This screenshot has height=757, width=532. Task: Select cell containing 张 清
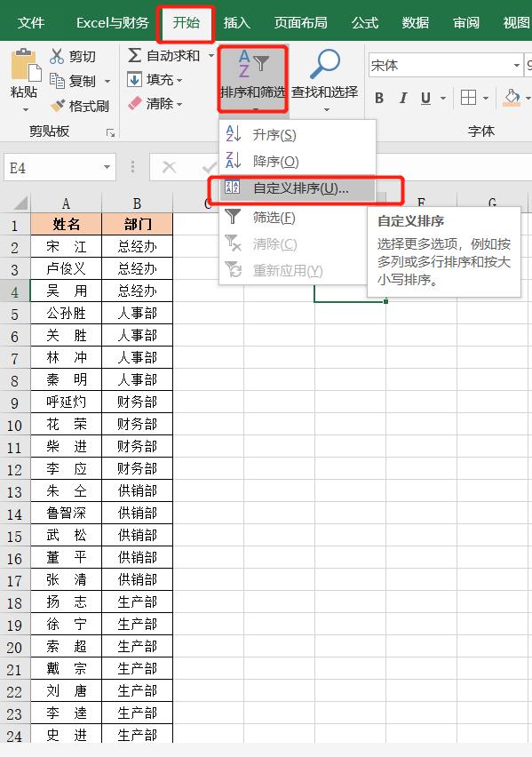[x=66, y=580]
